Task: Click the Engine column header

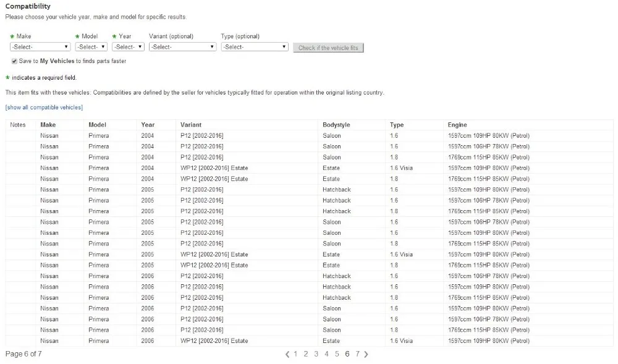Action: (457, 125)
